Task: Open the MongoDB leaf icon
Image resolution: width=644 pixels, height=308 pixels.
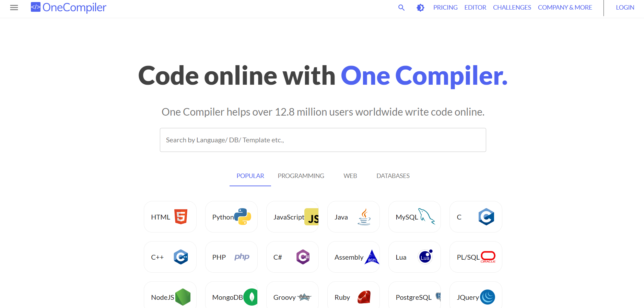Action: (251, 297)
